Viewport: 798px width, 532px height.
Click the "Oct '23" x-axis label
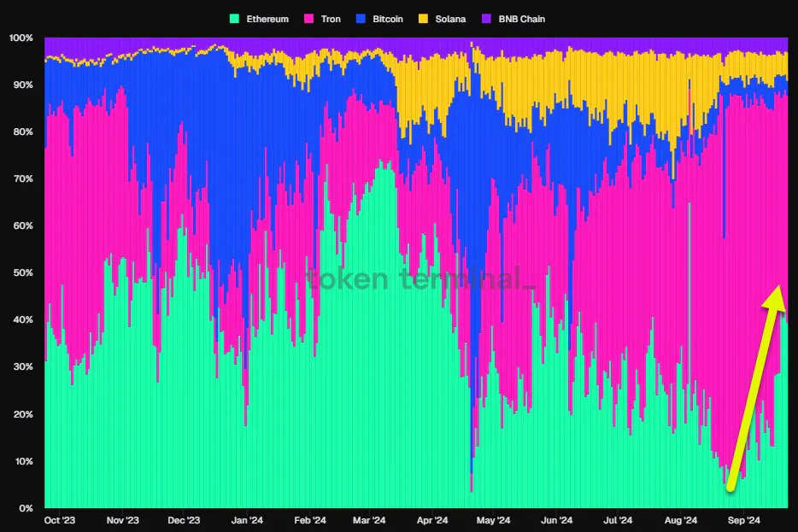tap(60, 520)
